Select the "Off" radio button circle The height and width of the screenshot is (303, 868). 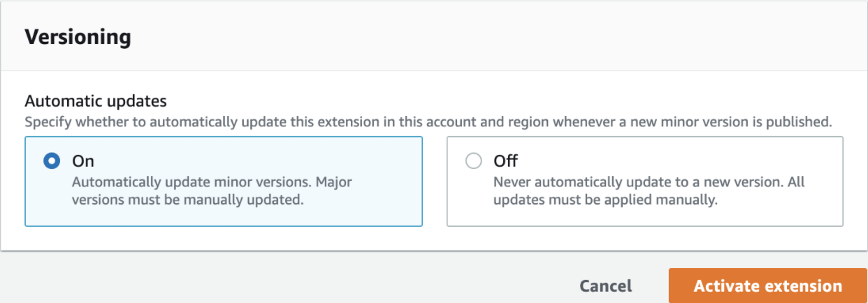click(x=474, y=161)
